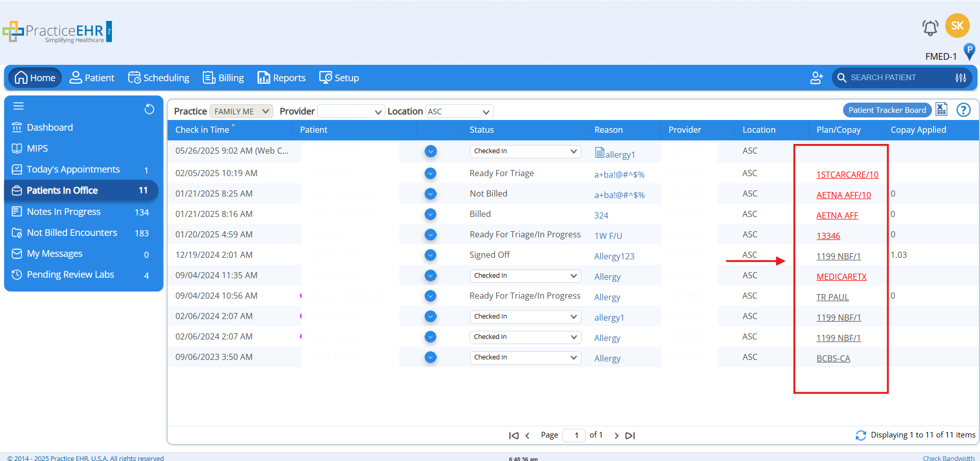This screenshot has height=461, width=980.
Task: Open the Scheduling menu
Action: pos(158,78)
